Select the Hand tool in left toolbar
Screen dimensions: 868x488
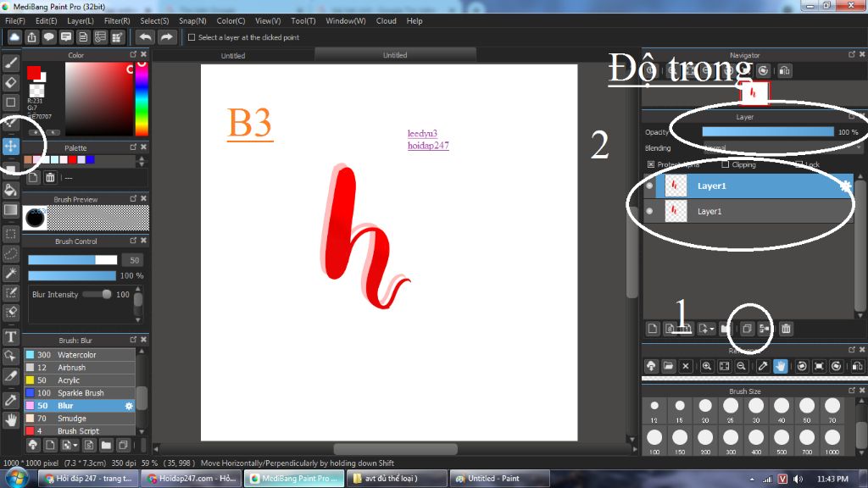tap(10, 420)
